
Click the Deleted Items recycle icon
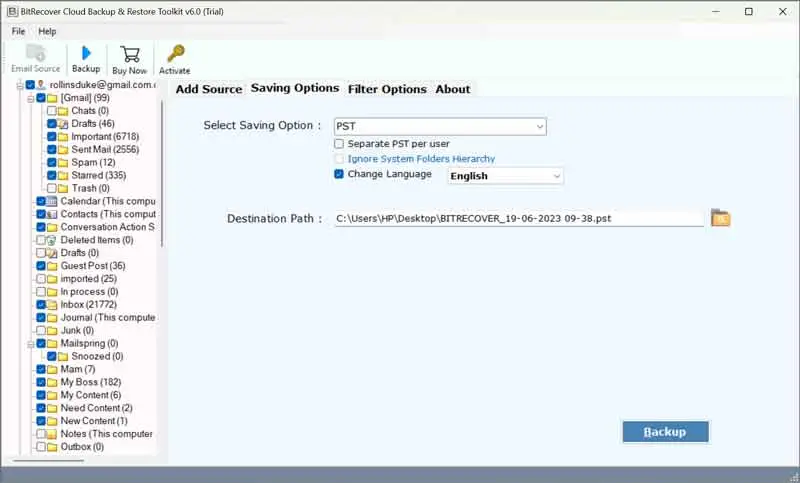(x=52, y=240)
